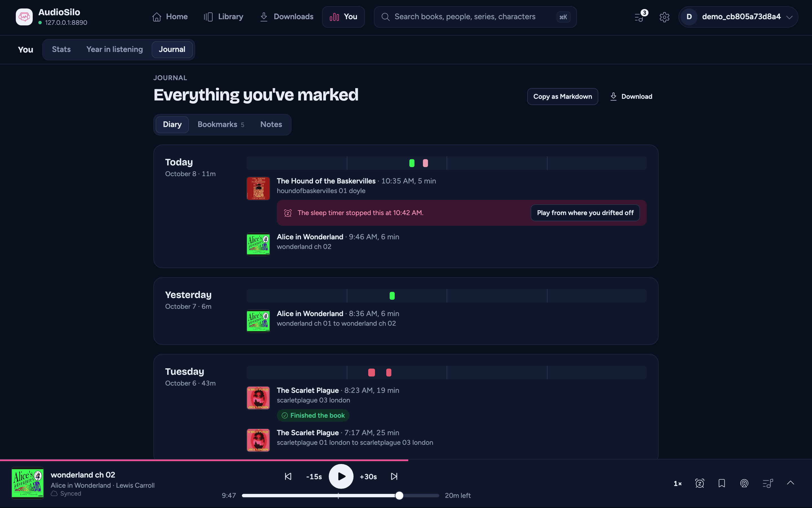Click the playback progress slider handle
Image resolution: width=812 pixels, height=508 pixels.
(x=399, y=496)
